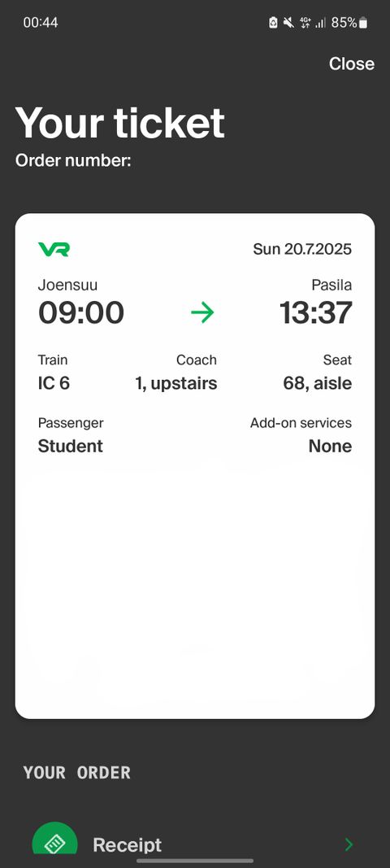Select the 13:37 arrival time
390x868 pixels.
pos(315,312)
